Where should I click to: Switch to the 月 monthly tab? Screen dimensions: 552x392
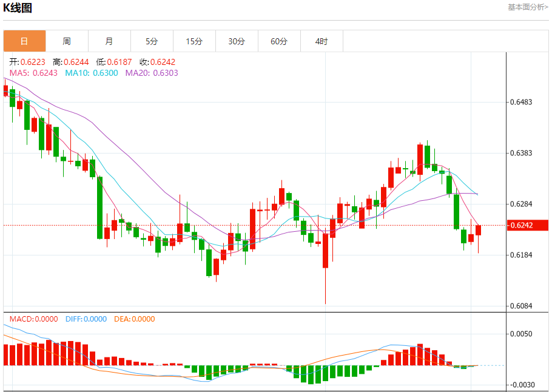pos(109,41)
